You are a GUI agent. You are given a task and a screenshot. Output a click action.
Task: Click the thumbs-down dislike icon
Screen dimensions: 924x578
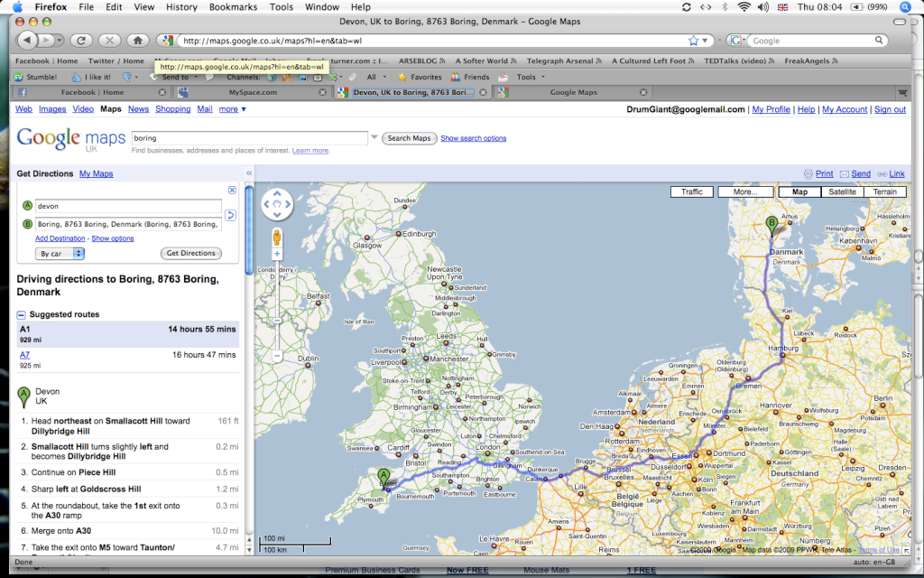click(x=126, y=77)
